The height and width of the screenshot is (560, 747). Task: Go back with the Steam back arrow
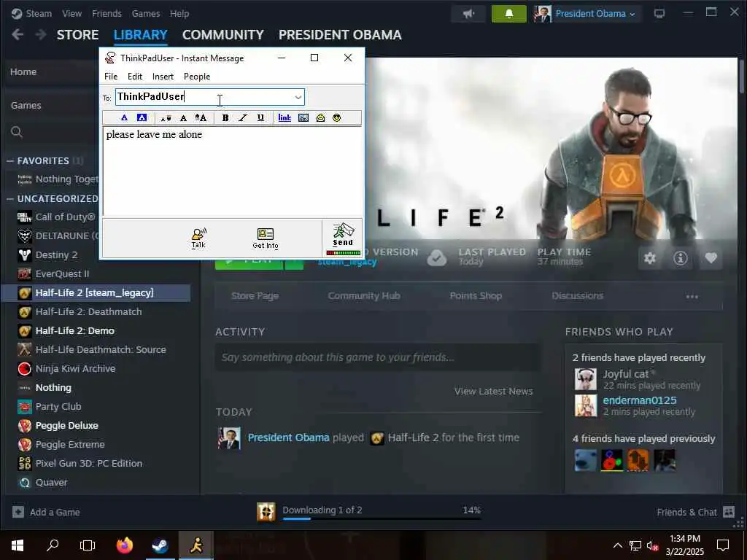tap(18, 34)
